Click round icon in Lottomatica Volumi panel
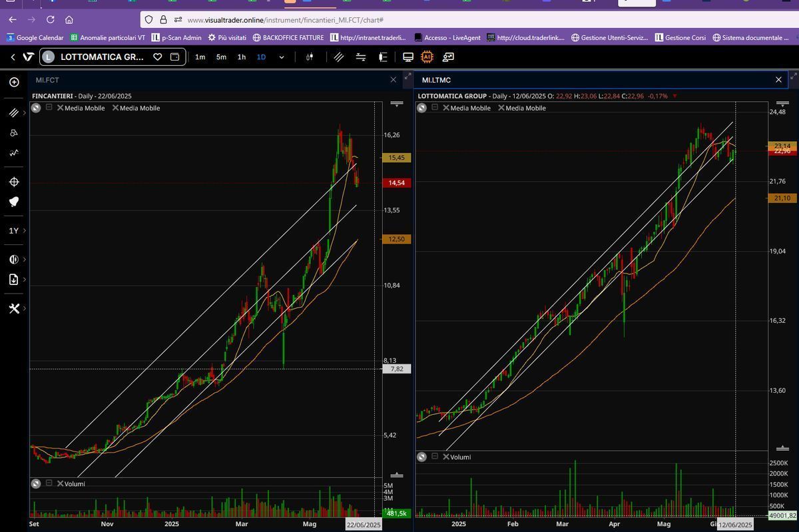 pyautogui.click(x=421, y=457)
